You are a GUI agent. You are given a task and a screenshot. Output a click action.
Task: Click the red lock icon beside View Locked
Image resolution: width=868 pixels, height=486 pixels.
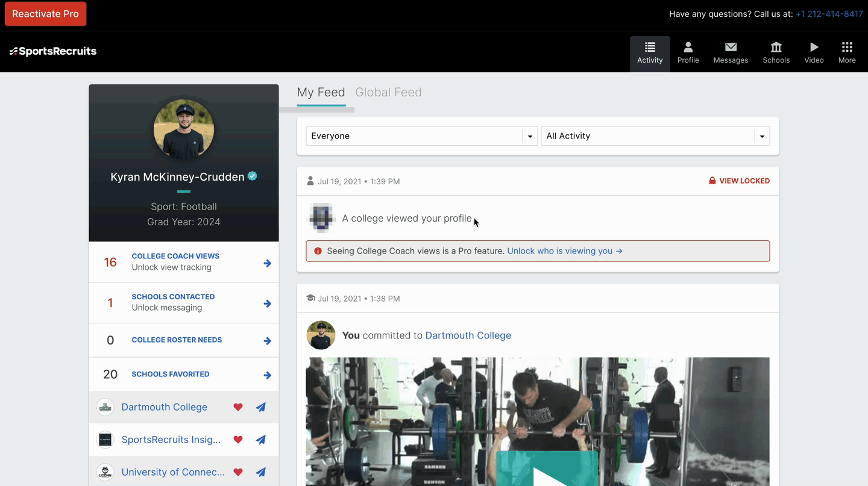(712, 181)
